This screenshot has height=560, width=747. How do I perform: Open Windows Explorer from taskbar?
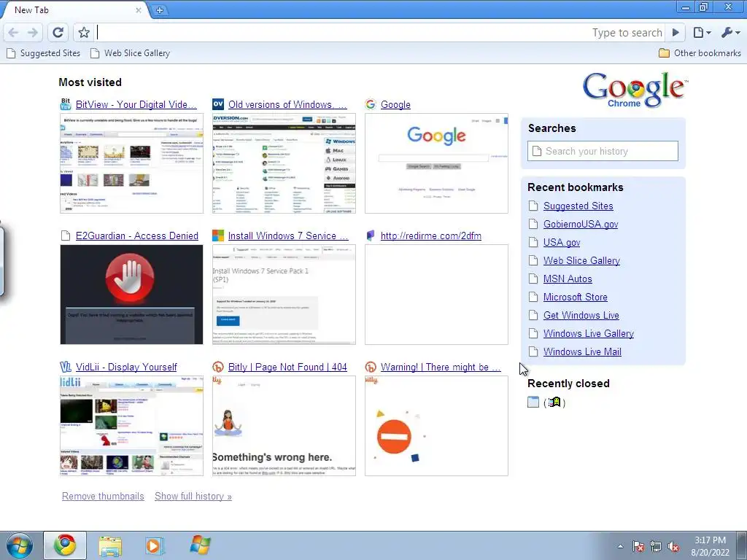pos(110,545)
